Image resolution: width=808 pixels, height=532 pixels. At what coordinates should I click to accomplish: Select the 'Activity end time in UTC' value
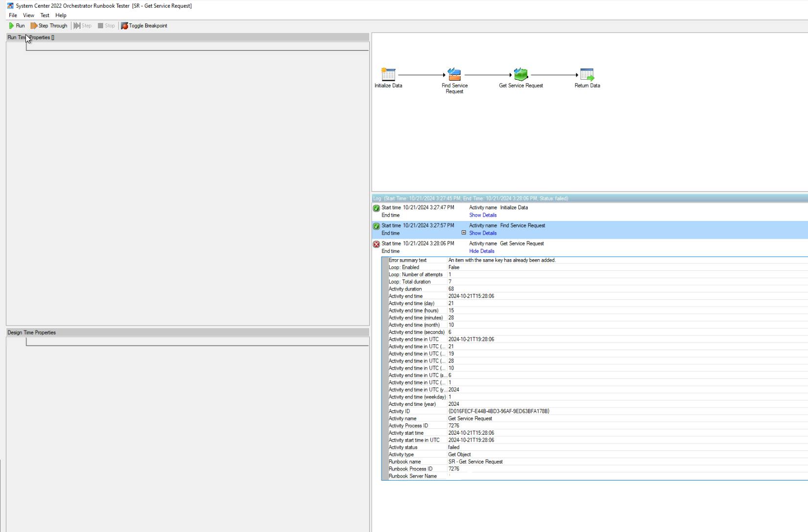pyautogui.click(x=471, y=339)
